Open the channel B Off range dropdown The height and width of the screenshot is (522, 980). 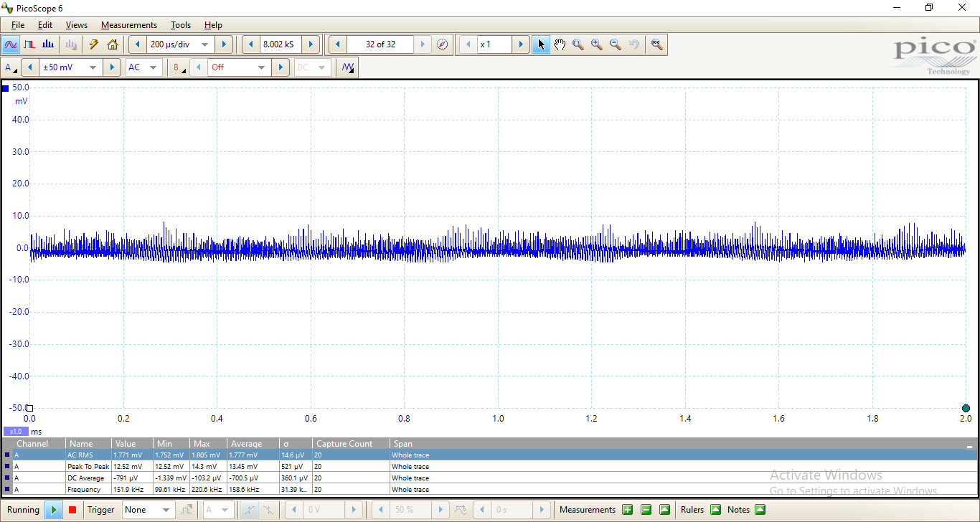coord(261,67)
